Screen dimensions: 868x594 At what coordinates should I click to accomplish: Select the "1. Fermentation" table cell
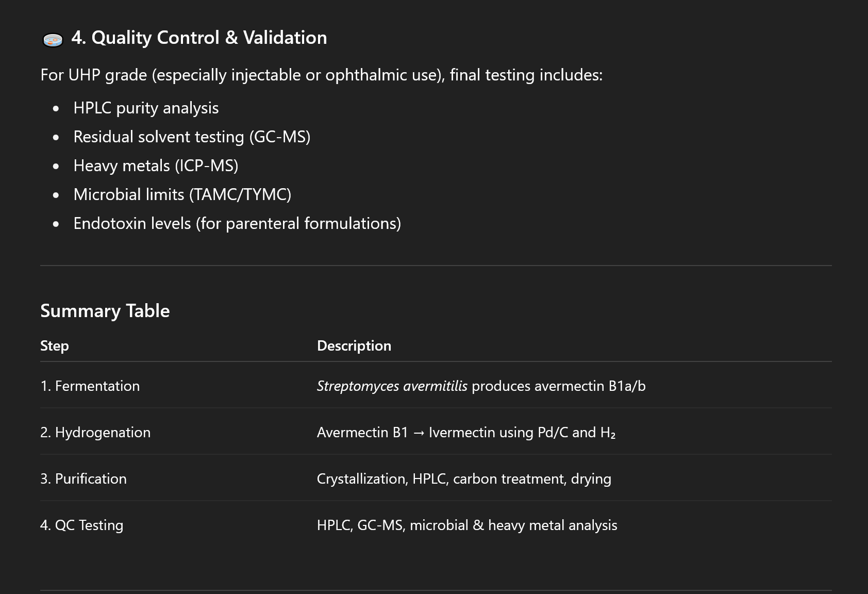coord(90,386)
